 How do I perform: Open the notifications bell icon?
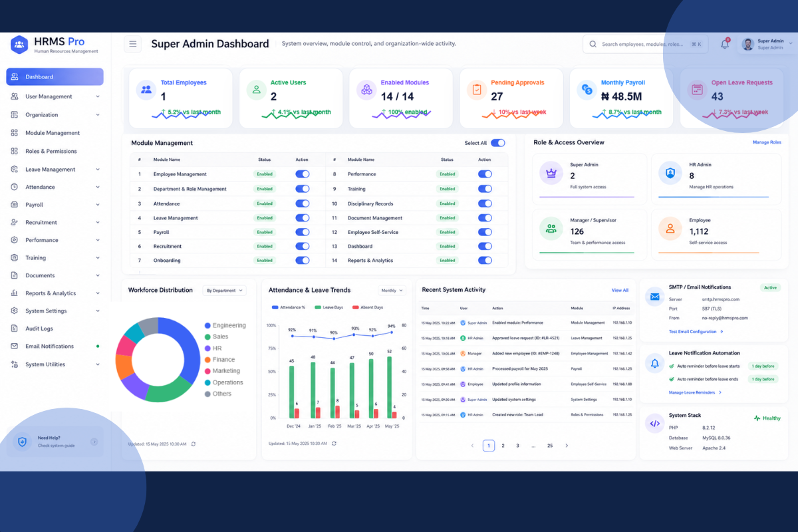(725, 44)
